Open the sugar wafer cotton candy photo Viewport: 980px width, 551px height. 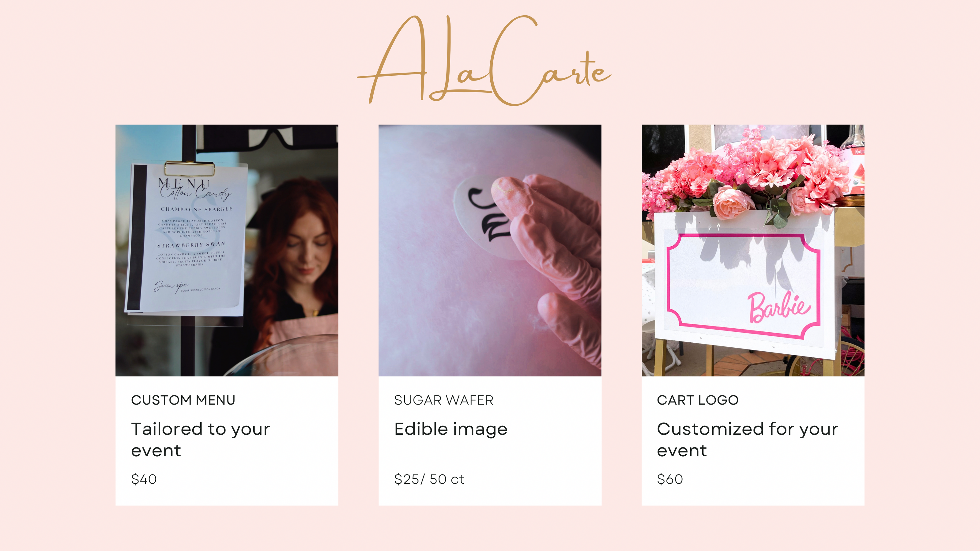[490, 251]
